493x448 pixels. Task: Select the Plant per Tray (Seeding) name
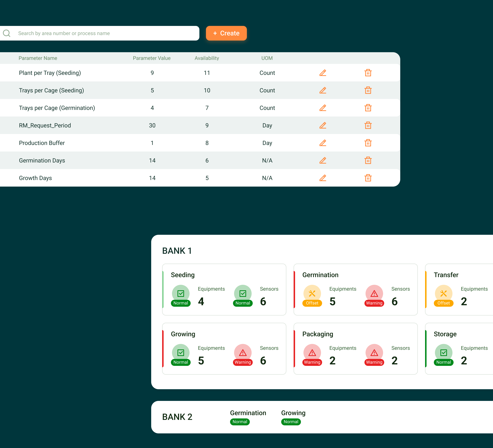point(50,73)
